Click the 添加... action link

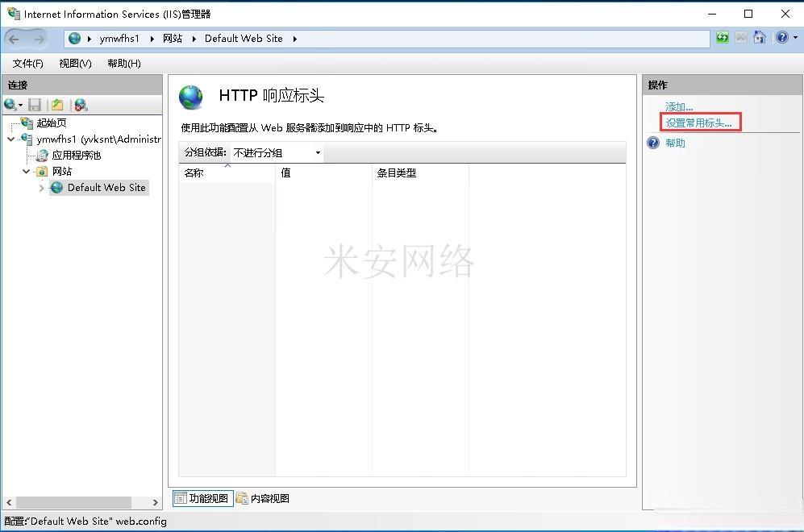coord(679,106)
